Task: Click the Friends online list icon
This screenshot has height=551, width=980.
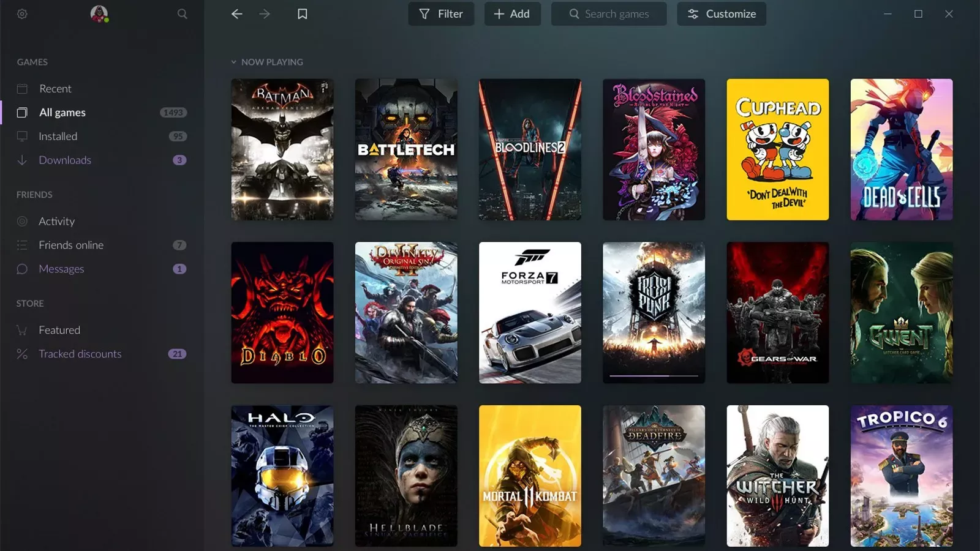Action: [22, 245]
